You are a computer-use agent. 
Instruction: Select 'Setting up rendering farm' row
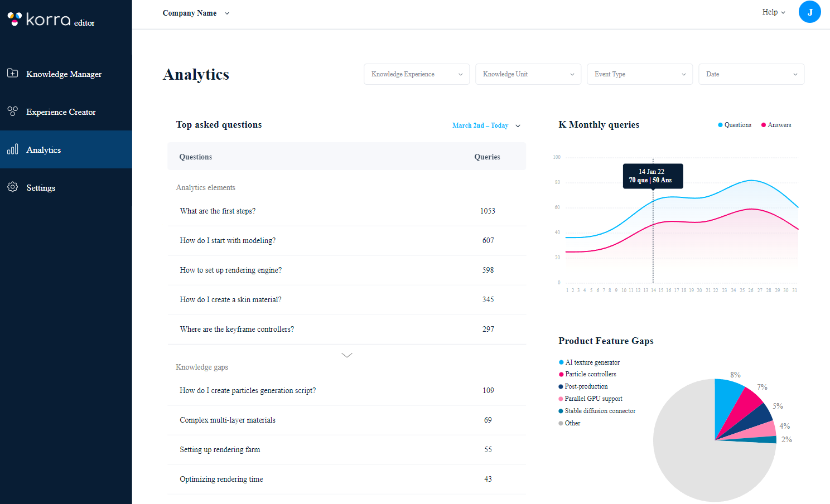click(347, 450)
